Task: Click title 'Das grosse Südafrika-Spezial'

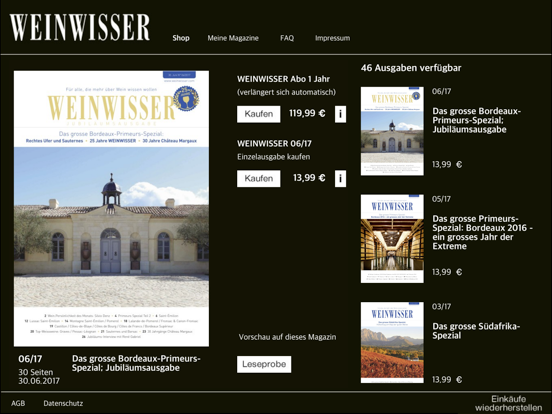Action: click(476, 331)
